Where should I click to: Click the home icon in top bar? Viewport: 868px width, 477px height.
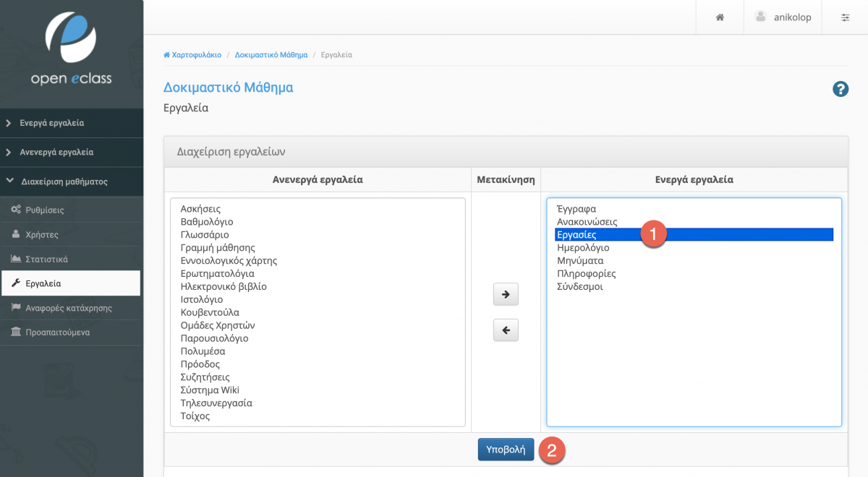coord(720,17)
